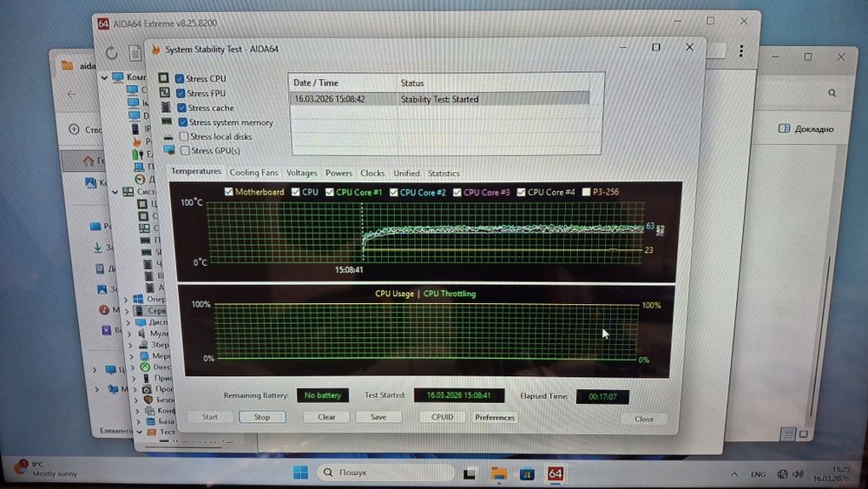The width and height of the screenshot is (868, 489).
Task: Click the AIDA64 taskbar icon
Action: coord(556,473)
